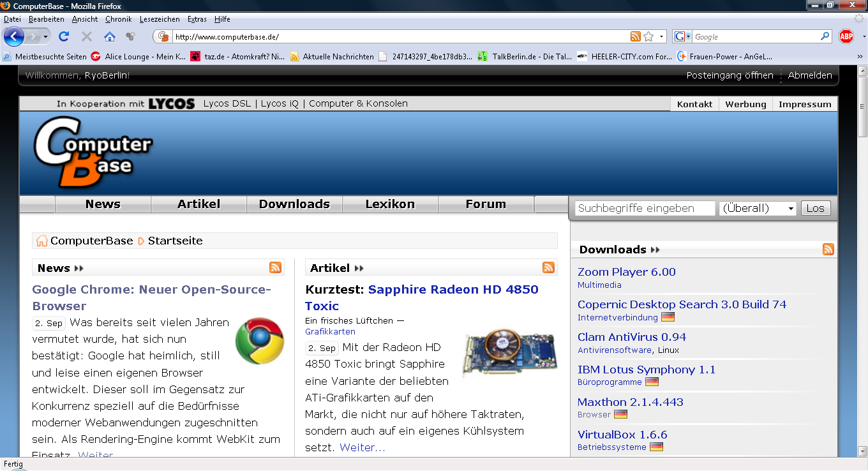Show more bookmarks with the chevron overflow
868x471 pixels.
tap(860, 57)
